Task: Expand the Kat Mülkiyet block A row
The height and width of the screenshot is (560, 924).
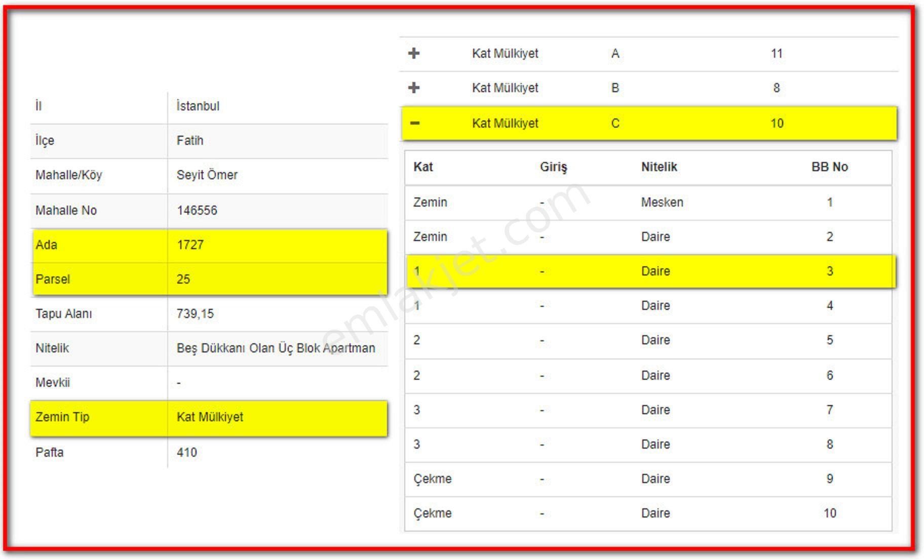Action: (414, 53)
